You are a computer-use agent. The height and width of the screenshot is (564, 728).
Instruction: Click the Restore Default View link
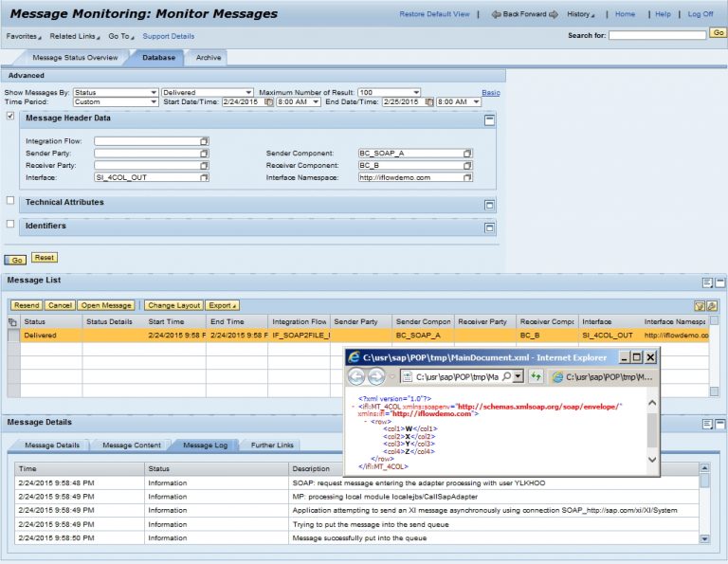tap(434, 14)
